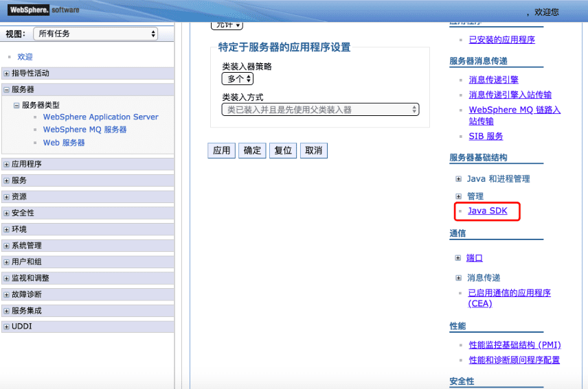Open the 欢迎 link in the sidebar

[25, 57]
